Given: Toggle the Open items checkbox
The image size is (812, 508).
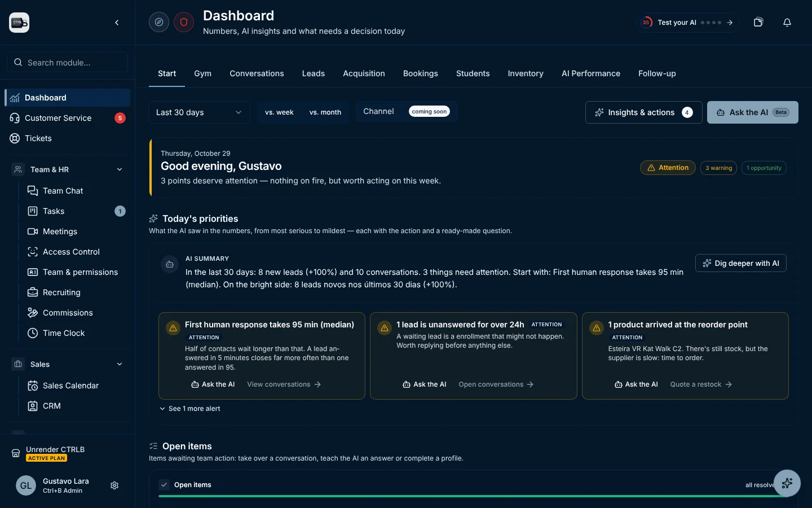Looking at the screenshot, I should 164,485.
